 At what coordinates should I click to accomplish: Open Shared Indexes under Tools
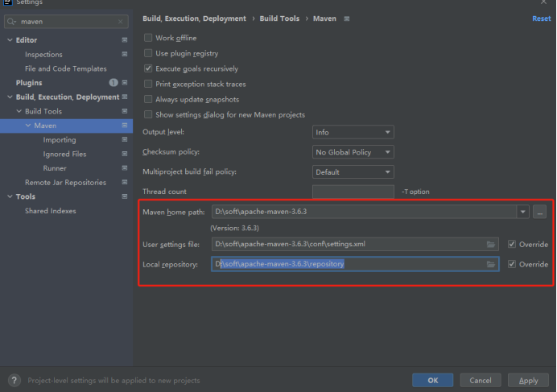[x=51, y=211]
